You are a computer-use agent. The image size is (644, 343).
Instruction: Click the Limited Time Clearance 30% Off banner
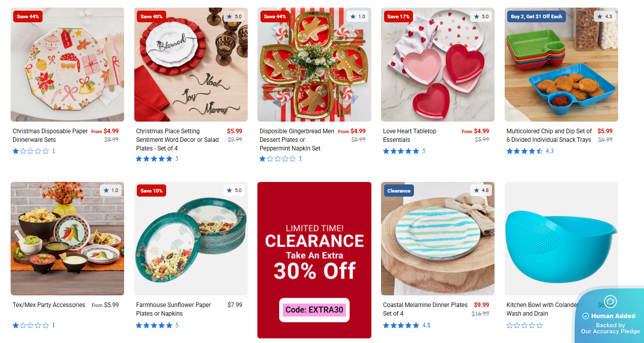314,260
